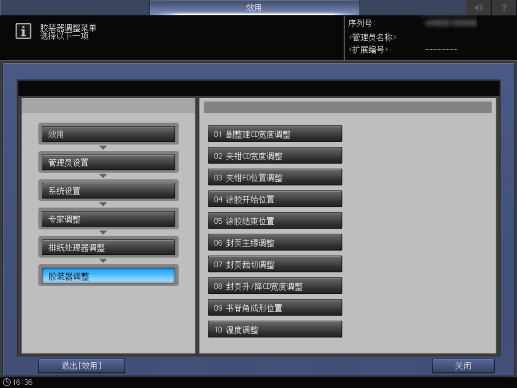517x388 pixels.
Task: Open 01 副整理CD宽度调整
Action: (x=275, y=134)
